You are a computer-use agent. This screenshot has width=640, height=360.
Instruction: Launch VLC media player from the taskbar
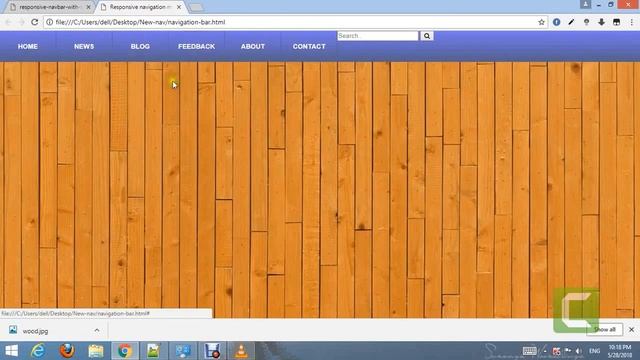click(241, 351)
